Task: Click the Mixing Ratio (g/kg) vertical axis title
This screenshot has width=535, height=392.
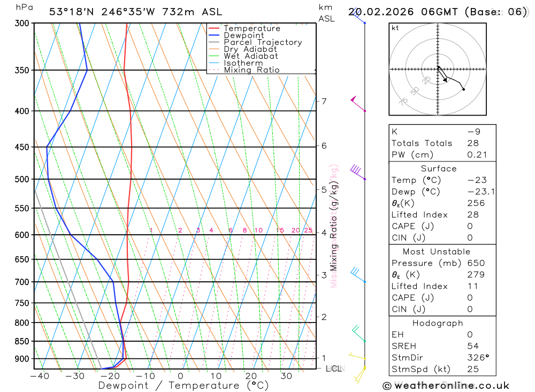Action: coord(333,226)
